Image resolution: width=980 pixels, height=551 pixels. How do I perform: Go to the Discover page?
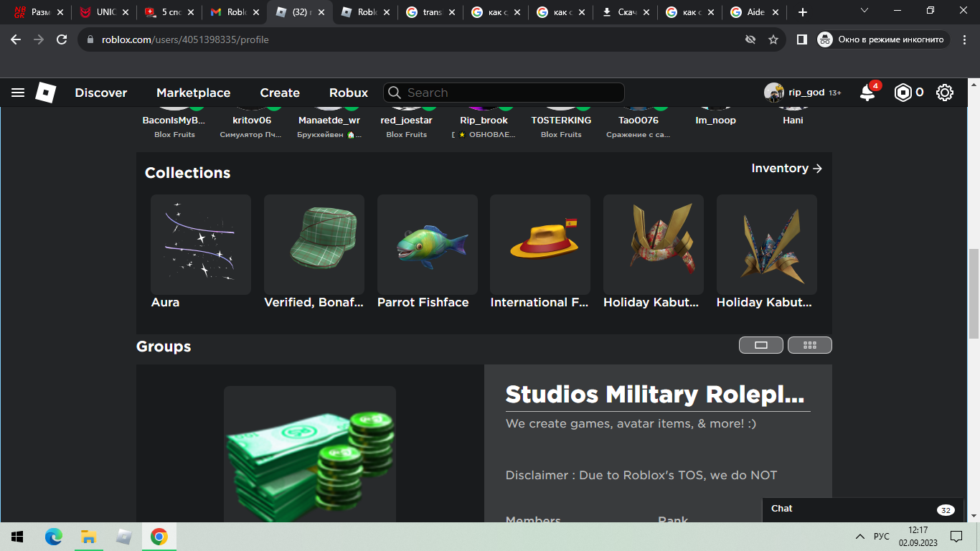coord(100,93)
